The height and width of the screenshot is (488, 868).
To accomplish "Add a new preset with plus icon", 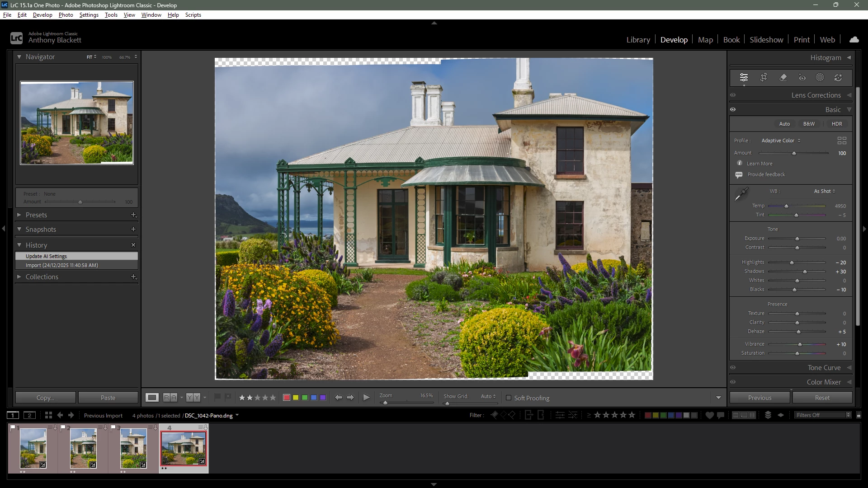I will point(133,215).
